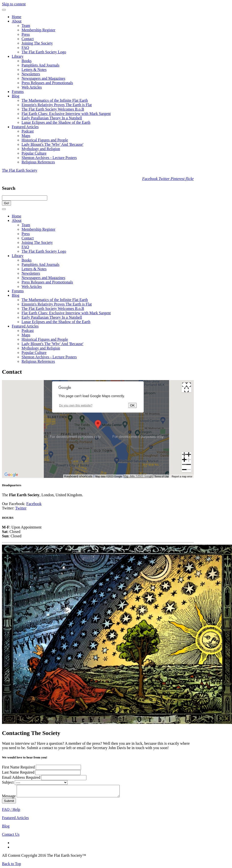Open the Subject dropdown in contact form
This screenshot has width=232, height=868.
(41, 782)
